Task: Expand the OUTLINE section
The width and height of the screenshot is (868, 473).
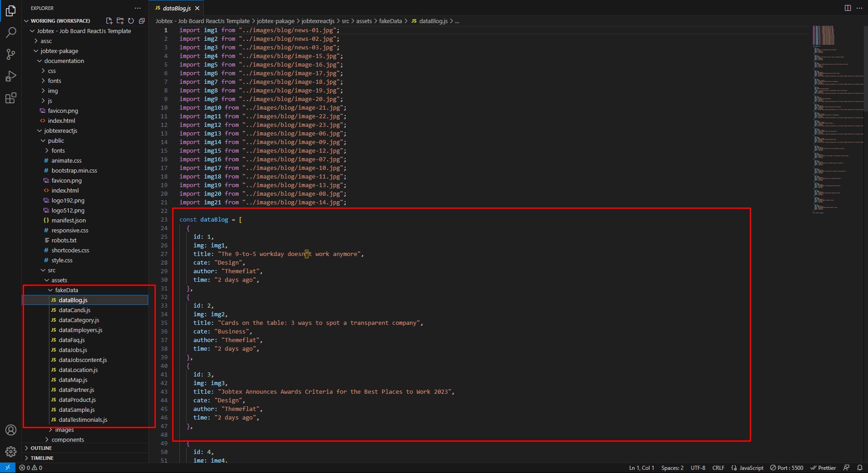Action: 41,448
